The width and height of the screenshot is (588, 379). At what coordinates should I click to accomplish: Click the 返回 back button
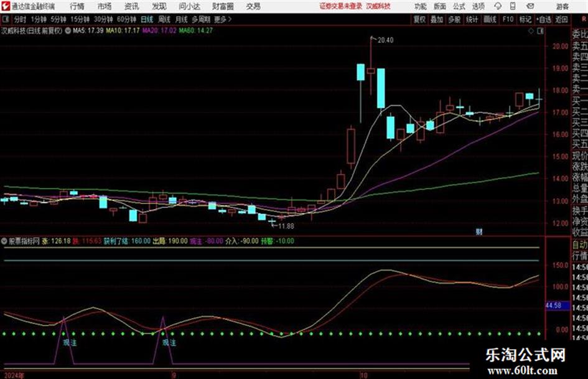[x=562, y=19]
